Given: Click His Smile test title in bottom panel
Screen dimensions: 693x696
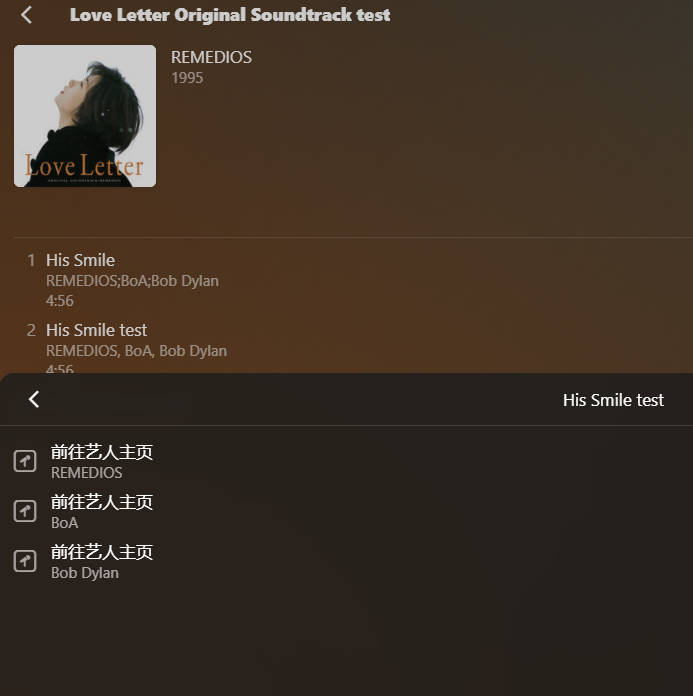Looking at the screenshot, I should [613, 400].
